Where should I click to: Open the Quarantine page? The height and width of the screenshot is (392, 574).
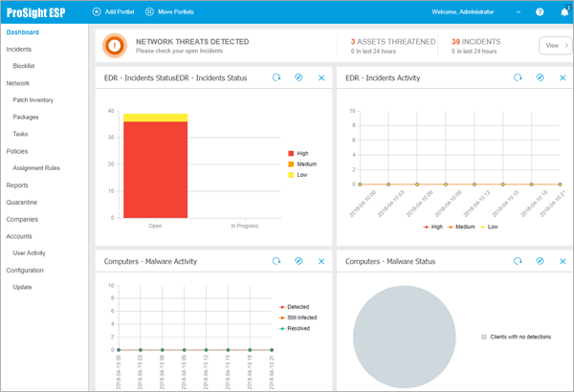point(22,202)
